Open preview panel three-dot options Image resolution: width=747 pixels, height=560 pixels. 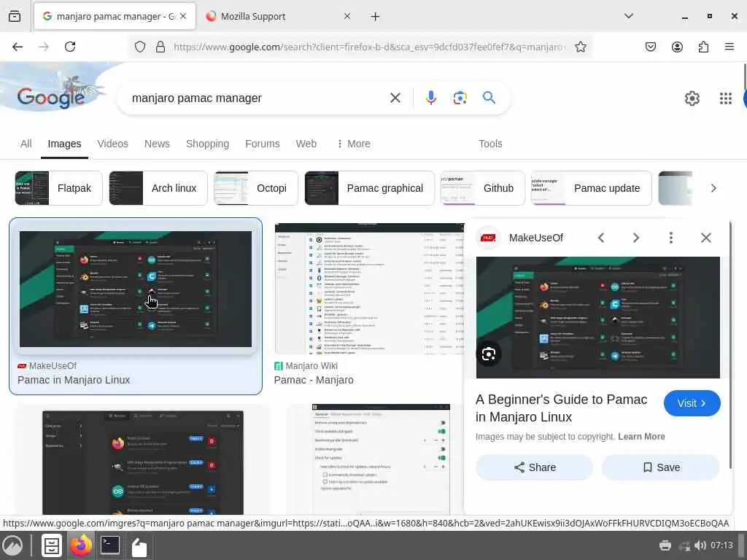pos(671,238)
